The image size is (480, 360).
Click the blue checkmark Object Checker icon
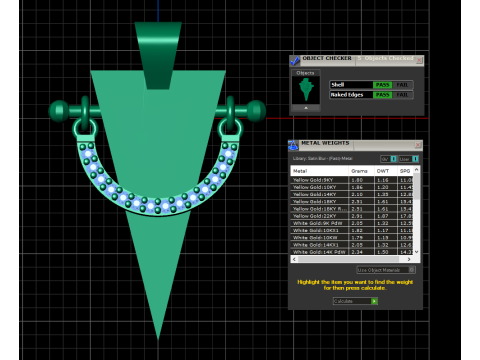point(294,61)
